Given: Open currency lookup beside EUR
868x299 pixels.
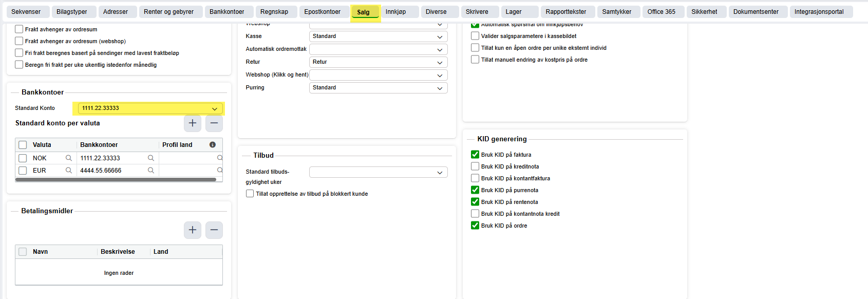Looking at the screenshot, I should click(69, 171).
